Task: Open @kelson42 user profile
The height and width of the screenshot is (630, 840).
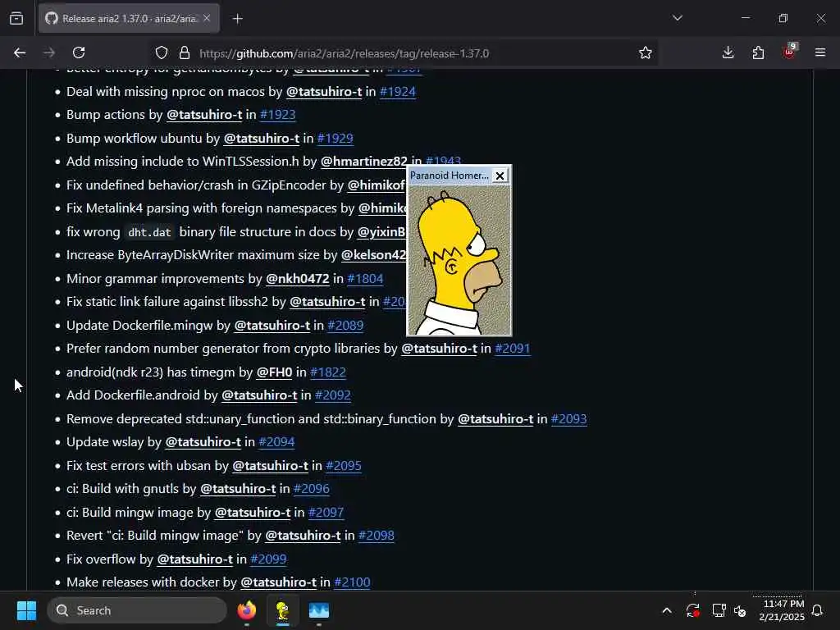Action: [x=374, y=255]
